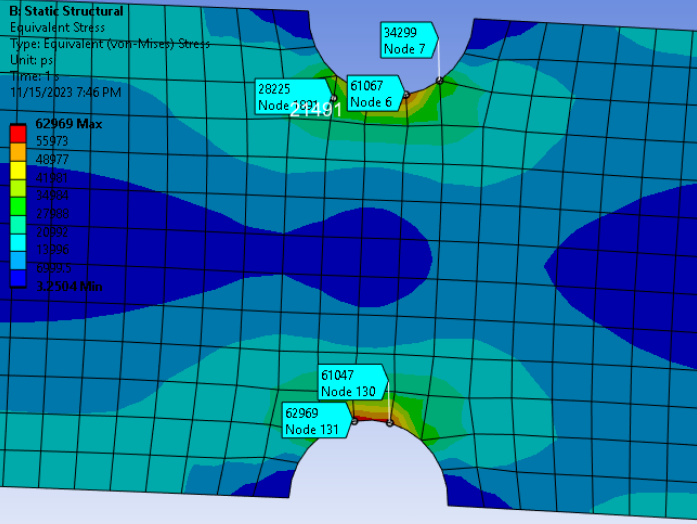Click the white 21491 annotation text
This screenshot has width=697, height=524.
pyautogui.click(x=316, y=111)
